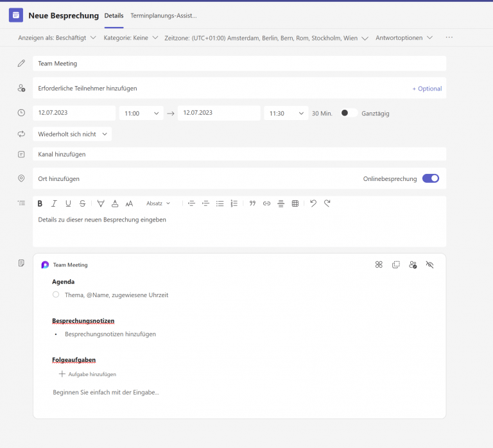Click the add attendees person icon
The height and width of the screenshot is (448, 493).
pos(21,88)
